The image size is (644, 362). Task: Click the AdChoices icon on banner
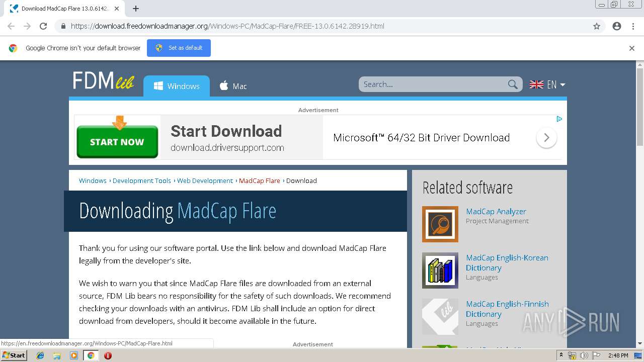(x=559, y=119)
